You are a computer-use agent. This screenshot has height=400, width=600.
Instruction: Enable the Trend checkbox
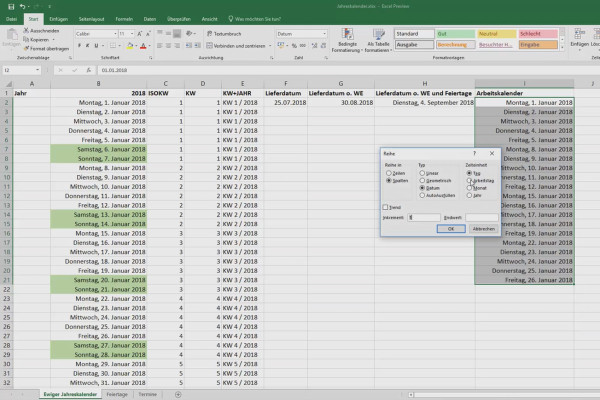(385, 207)
